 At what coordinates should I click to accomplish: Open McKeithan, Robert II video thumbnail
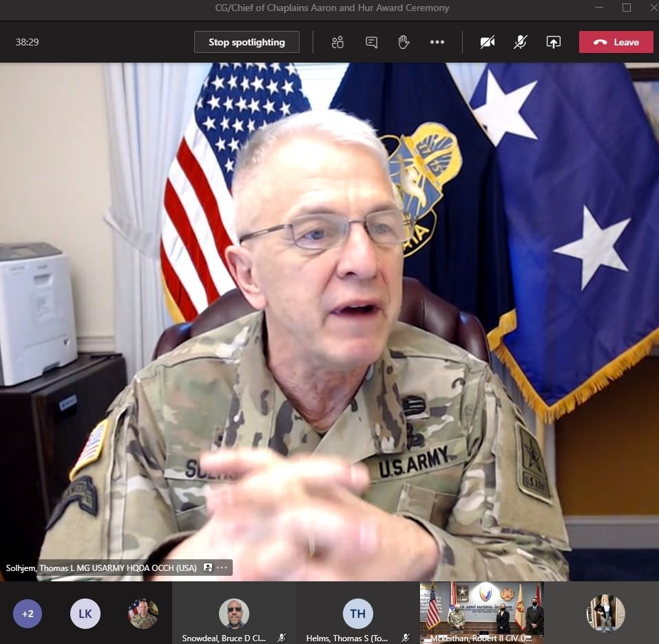[x=481, y=613]
